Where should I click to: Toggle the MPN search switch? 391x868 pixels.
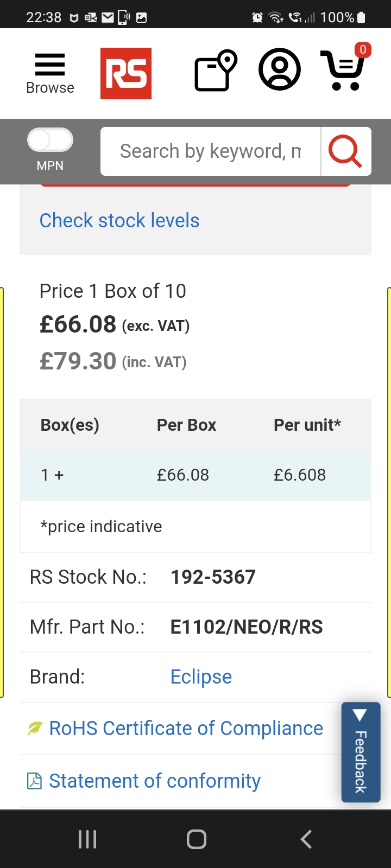pyautogui.click(x=50, y=141)
